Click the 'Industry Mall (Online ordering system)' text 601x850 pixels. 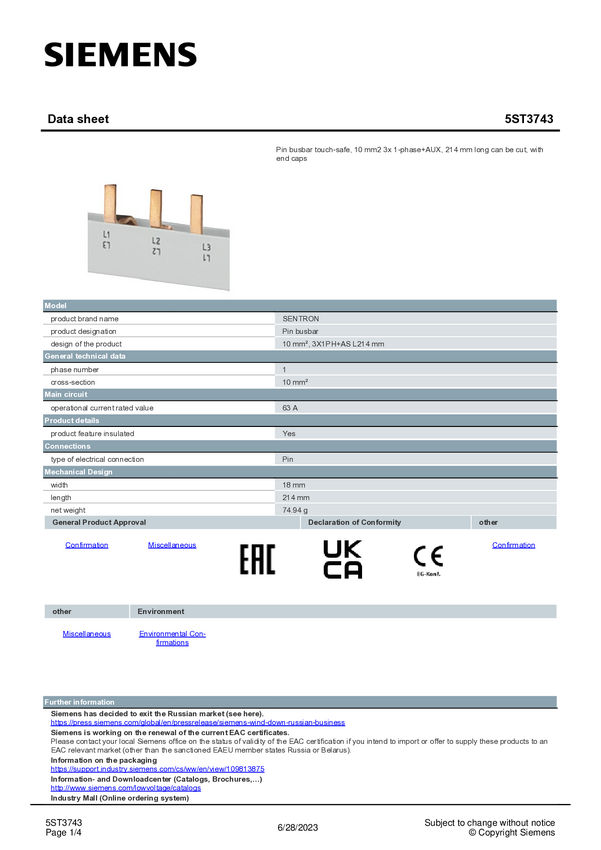pyautogui.click(x=120, y=798)
